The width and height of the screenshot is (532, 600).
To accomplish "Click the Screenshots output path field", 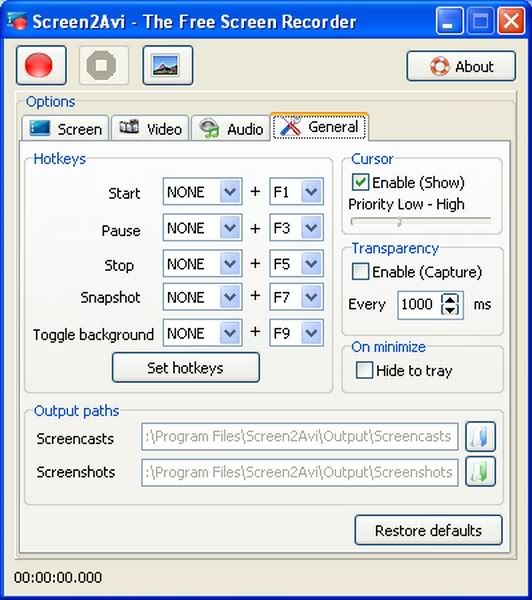I will (x=300, y=473).
